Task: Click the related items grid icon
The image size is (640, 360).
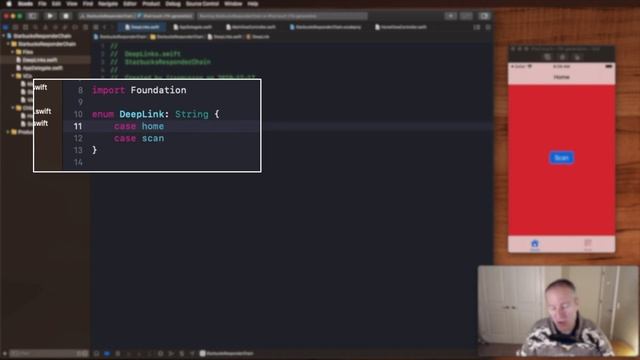Action: point(96,27)
